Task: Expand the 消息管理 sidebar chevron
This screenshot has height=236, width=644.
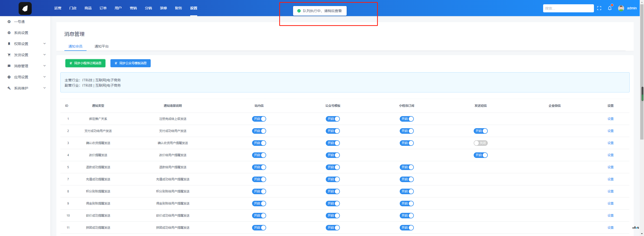Action: click(x=45, y=66)
